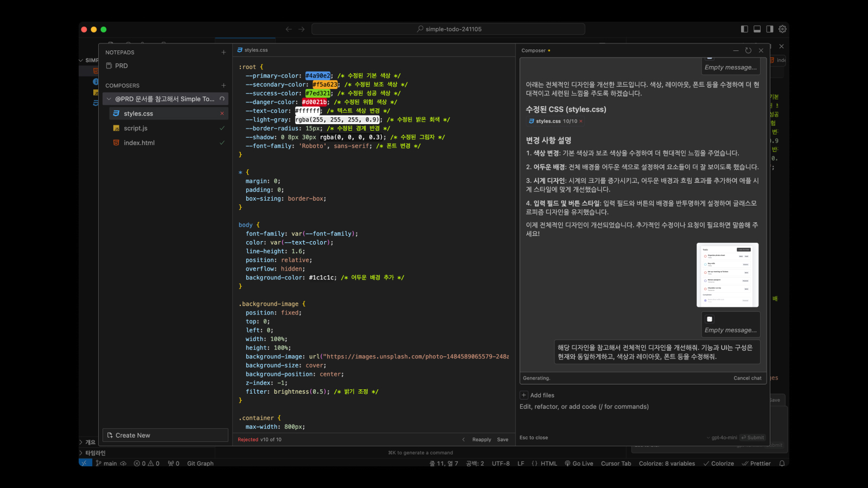868x488 pixels.
Task: Minimize the Composer panel
Action: click(x=736, y=50)
